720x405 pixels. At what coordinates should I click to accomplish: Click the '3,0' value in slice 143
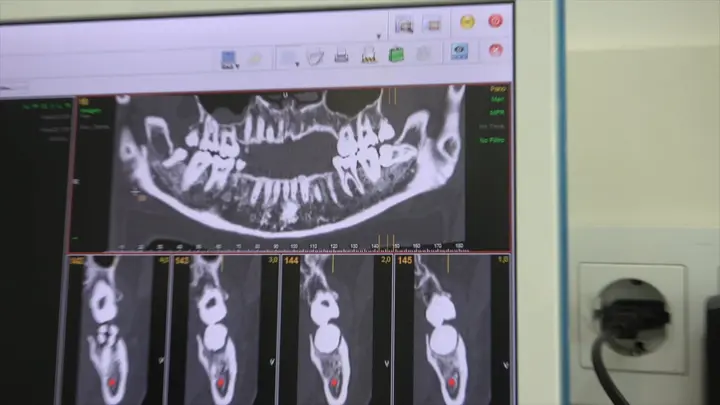click(273, 260)
